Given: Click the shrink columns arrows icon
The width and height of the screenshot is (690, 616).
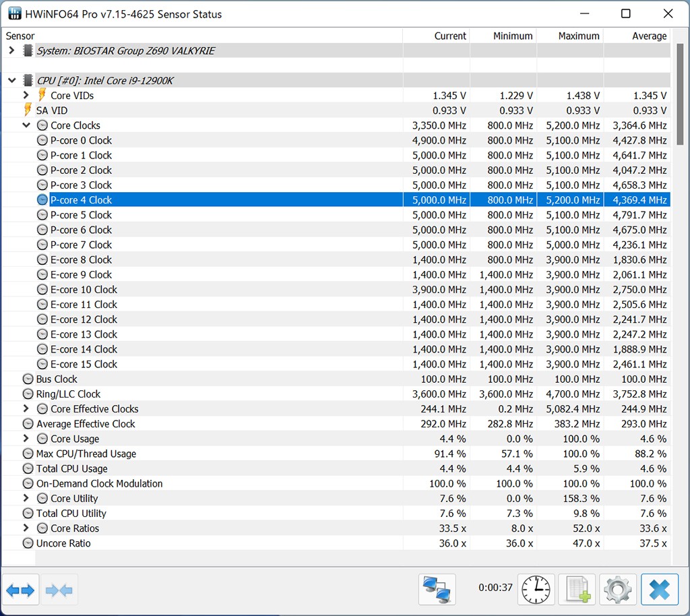Looking at the screenshot, I should point(59,590).
